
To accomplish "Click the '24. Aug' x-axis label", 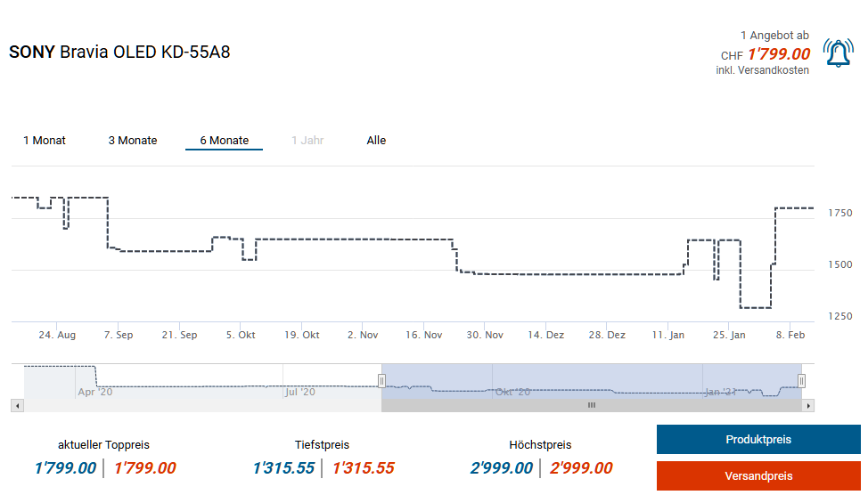I will click(57, 335).
